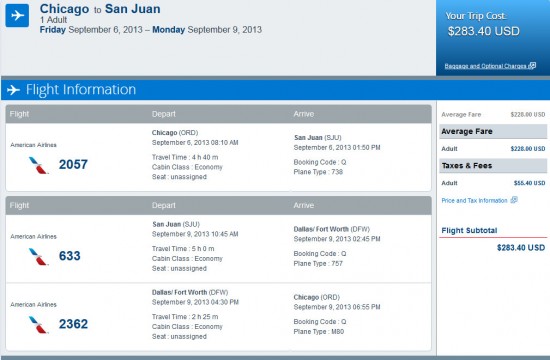Click the Flight Subtotal heading
The width and height of the screenshot is (550, 360).
469,231
